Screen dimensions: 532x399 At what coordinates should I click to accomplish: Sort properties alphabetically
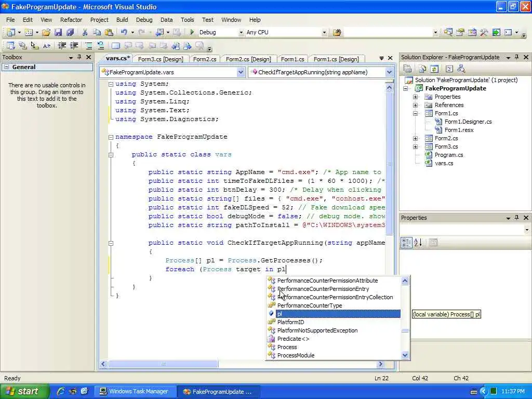tap(418, 242)
